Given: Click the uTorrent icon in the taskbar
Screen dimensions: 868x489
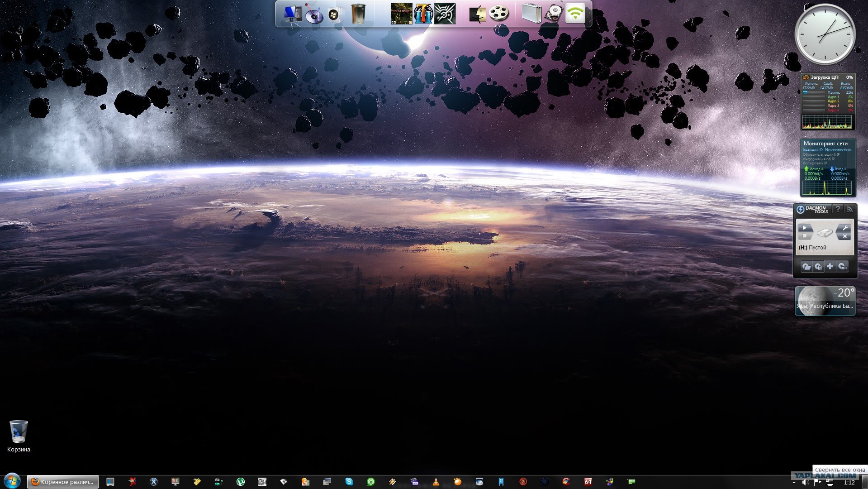Looking at the screenshot, I should pyautogui.click(x=240, y=482).
